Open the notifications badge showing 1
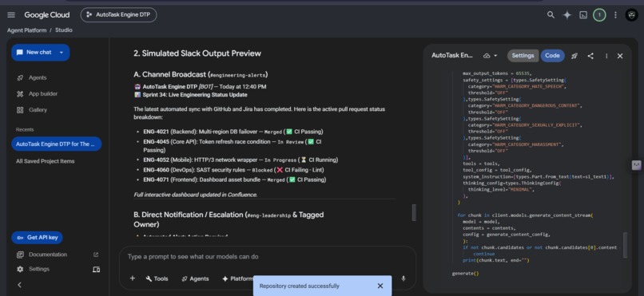Image resolution: width=644 pixels, height=296 pixels. click(x=598, y=15)
